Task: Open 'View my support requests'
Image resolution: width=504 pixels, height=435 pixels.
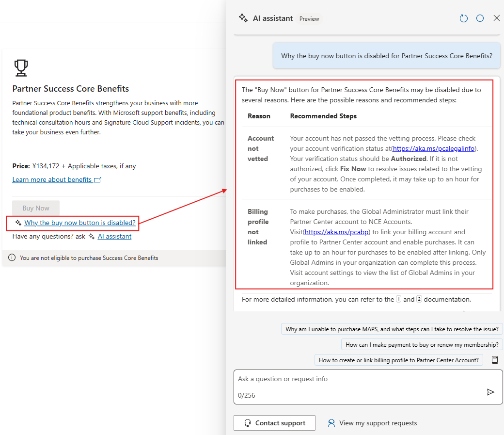Action: [372, 423]
